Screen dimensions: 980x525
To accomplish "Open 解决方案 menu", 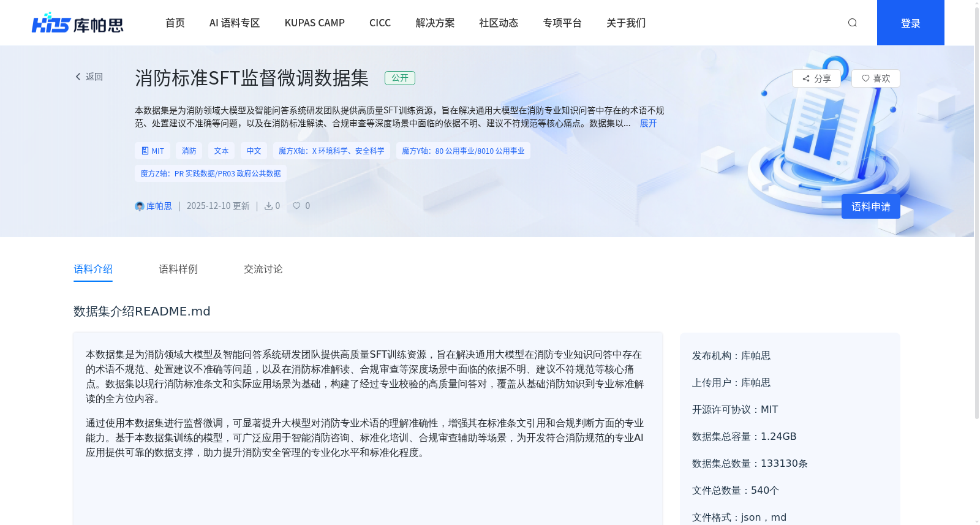I will click(435, 23).
